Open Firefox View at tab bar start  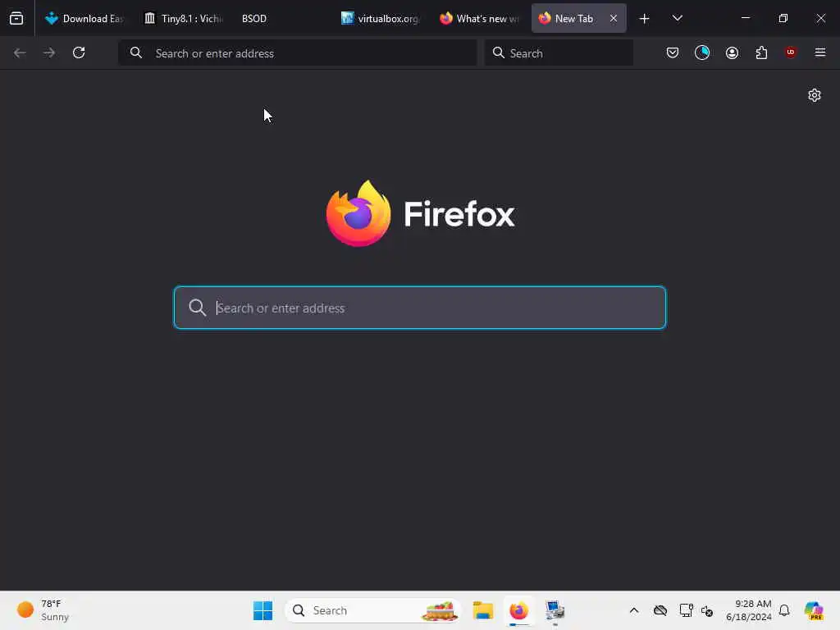[16, 18]
